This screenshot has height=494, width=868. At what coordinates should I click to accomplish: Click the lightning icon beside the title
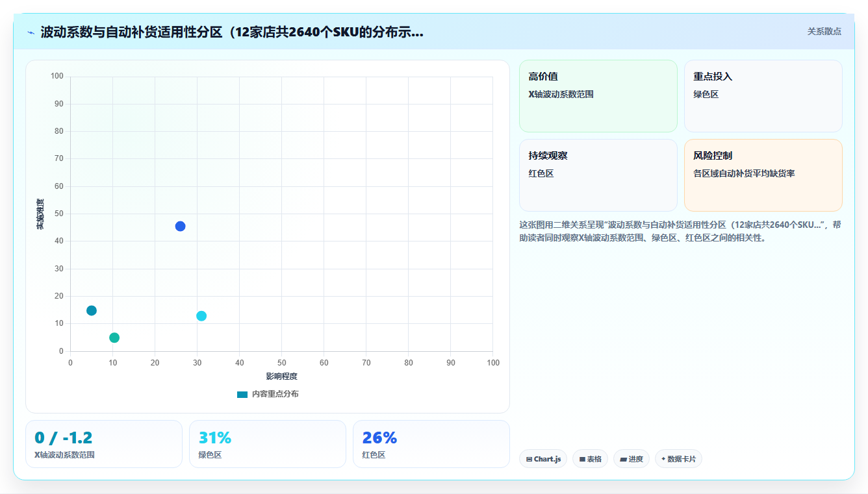[31, 32]
